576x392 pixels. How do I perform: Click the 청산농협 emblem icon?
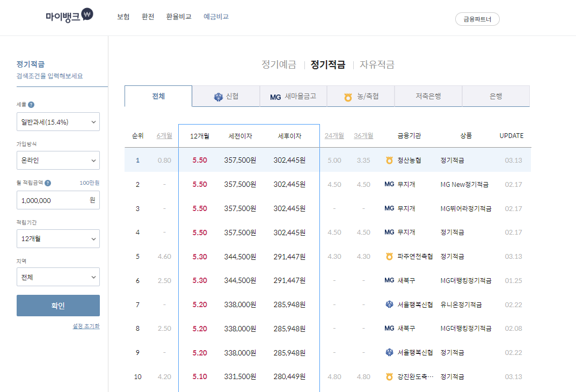click(389, 160)
